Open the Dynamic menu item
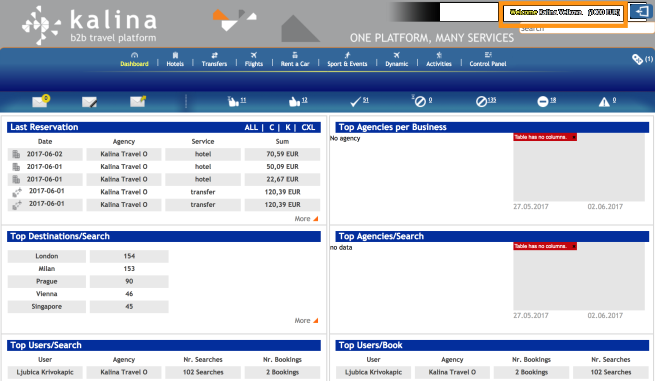The height and width of the screenshot is (381, 655). [x=396, y=60]
